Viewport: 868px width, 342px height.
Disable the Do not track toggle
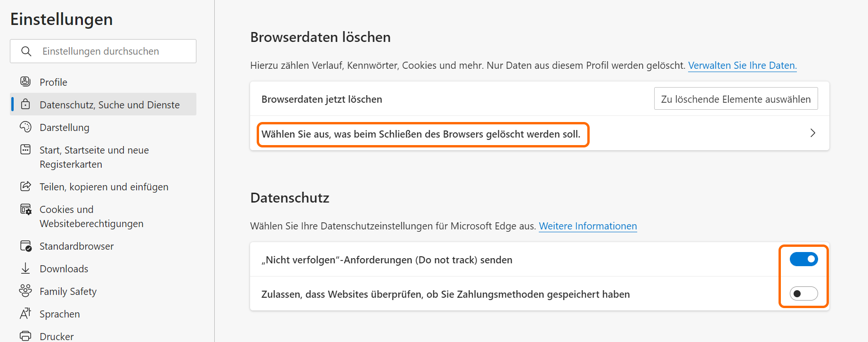pyautogui.click(x=803, y=259)
